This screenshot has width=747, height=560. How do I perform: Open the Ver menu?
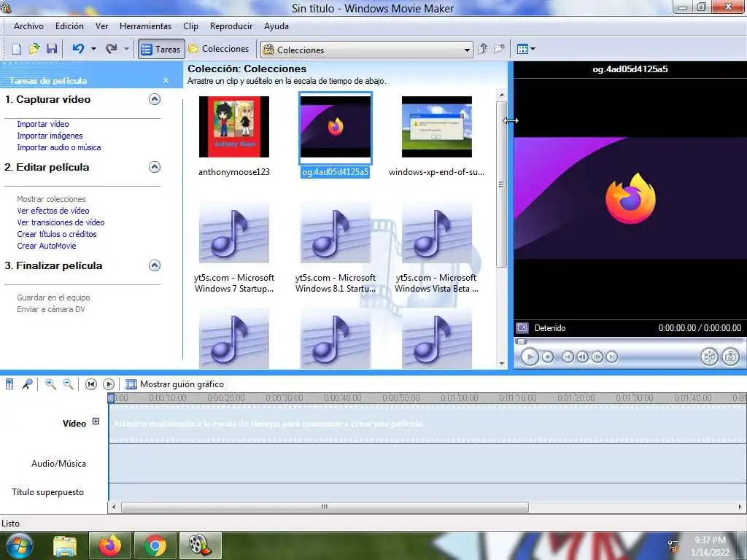click(101, 26)
